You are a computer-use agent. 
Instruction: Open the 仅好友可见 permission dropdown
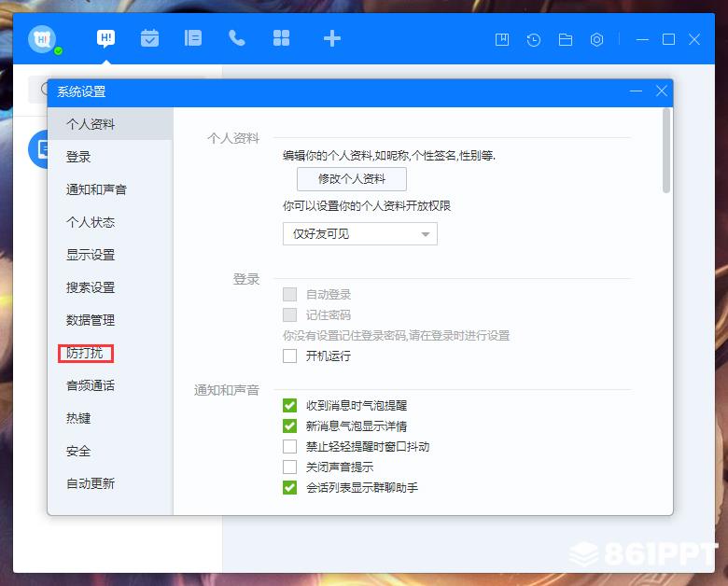[360, 233]
